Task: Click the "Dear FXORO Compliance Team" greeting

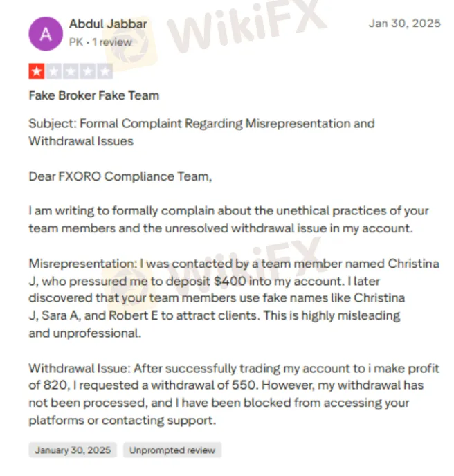Action: [118, 176]
